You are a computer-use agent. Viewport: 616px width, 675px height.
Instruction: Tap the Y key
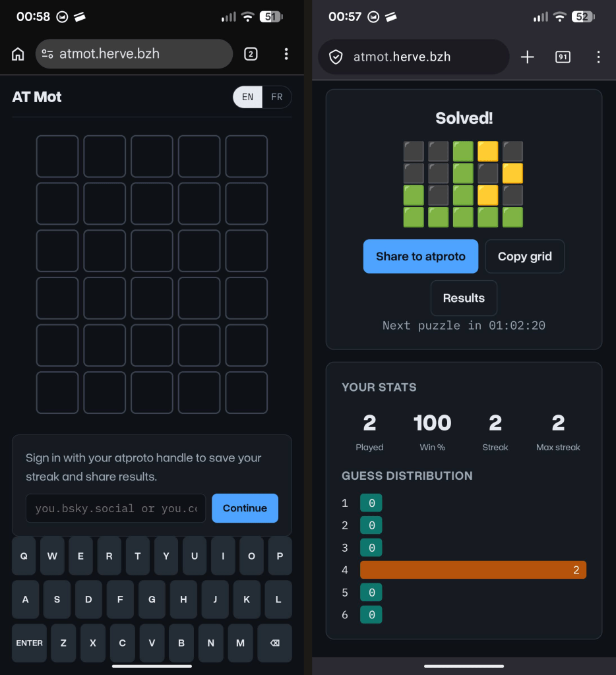[x=166, y=556]
